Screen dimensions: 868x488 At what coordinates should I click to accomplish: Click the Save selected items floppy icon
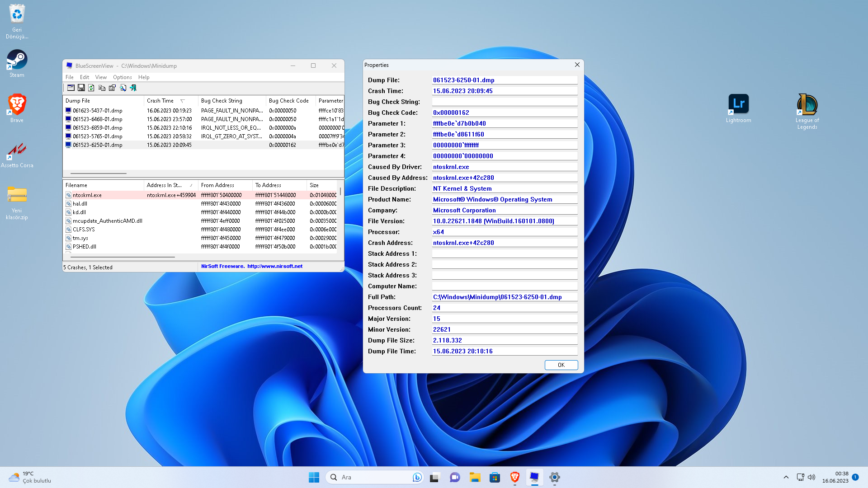tap(81, 88)
